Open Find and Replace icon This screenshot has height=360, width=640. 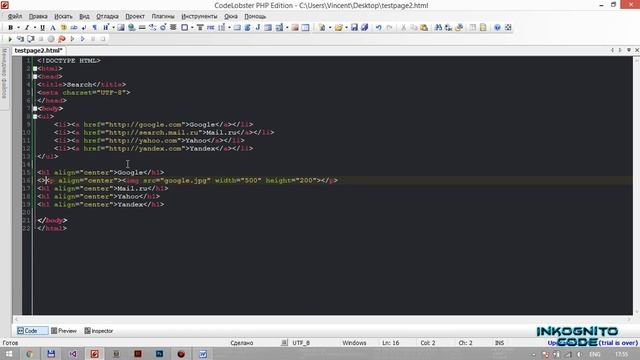449,27
